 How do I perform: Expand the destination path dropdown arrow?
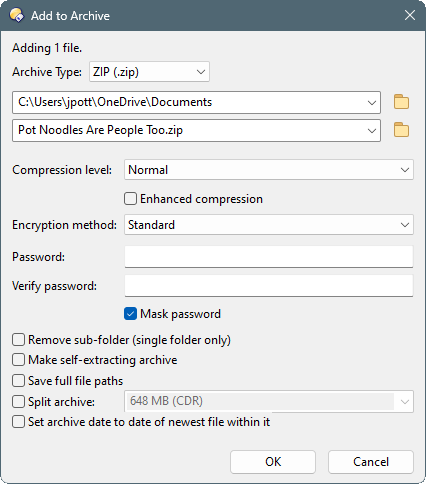372,102
